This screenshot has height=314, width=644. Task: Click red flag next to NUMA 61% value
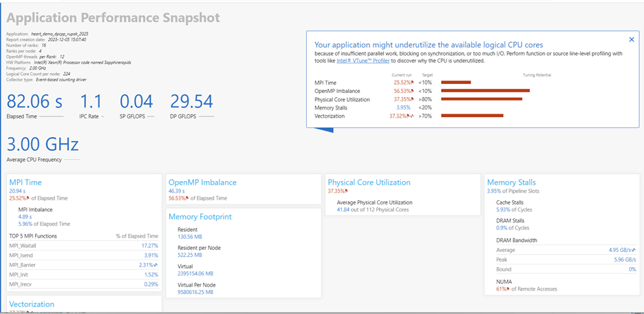click(x=506, y=290)
